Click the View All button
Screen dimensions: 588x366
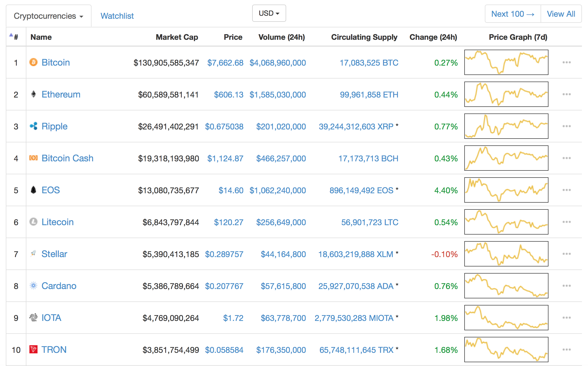561,14
